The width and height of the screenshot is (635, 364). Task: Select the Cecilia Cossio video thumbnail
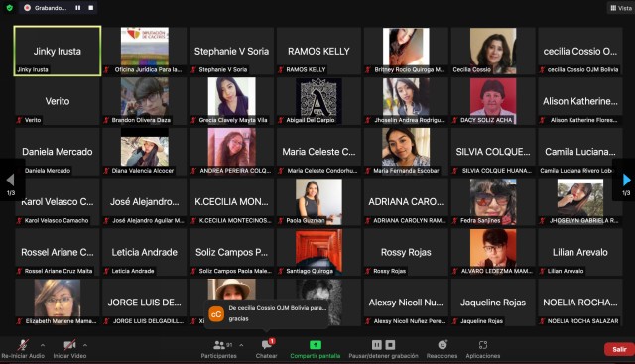[x=493, y=51]
